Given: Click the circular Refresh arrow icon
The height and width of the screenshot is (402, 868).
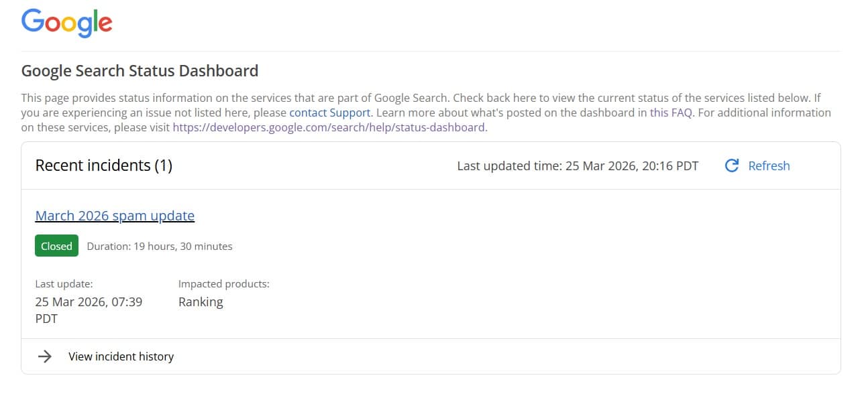Looking at the screenshot, I should (x=732, y=165).
